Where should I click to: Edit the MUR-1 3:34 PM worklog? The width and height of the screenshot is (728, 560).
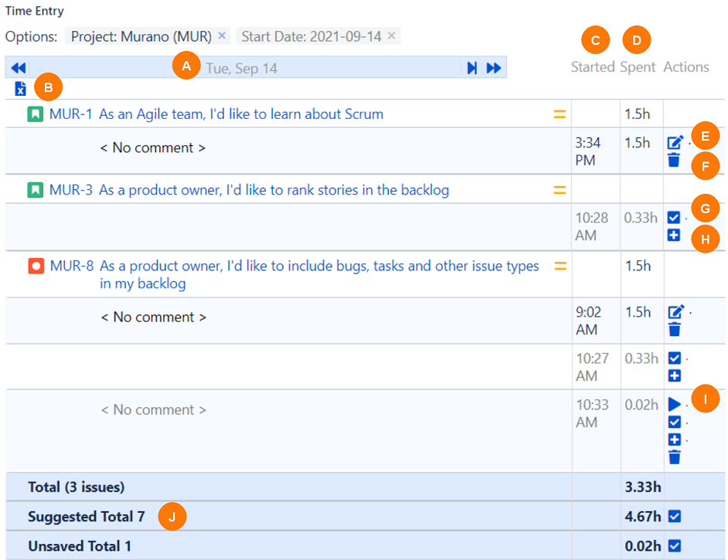pyautogui.click(x=675, y=142)
